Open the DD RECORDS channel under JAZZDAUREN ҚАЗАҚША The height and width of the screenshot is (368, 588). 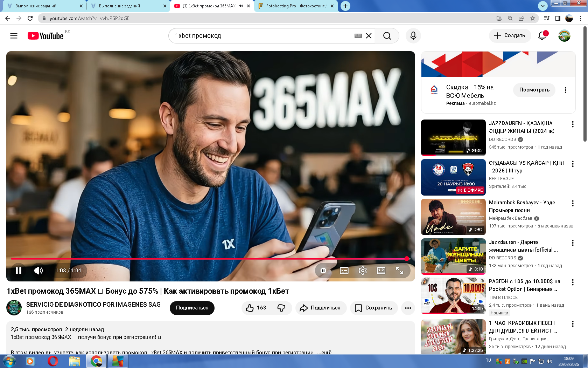(x=503, y=139)
